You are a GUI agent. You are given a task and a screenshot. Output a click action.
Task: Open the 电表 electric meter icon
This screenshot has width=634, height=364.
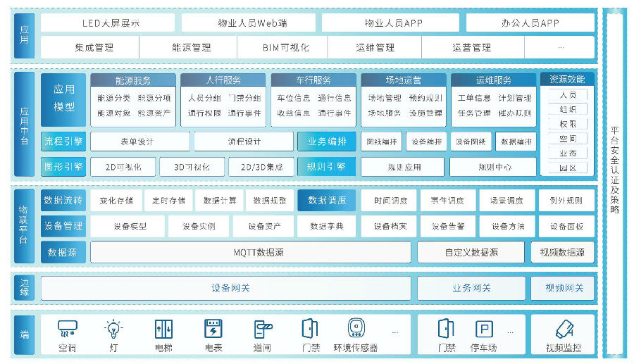click(213, 329)
